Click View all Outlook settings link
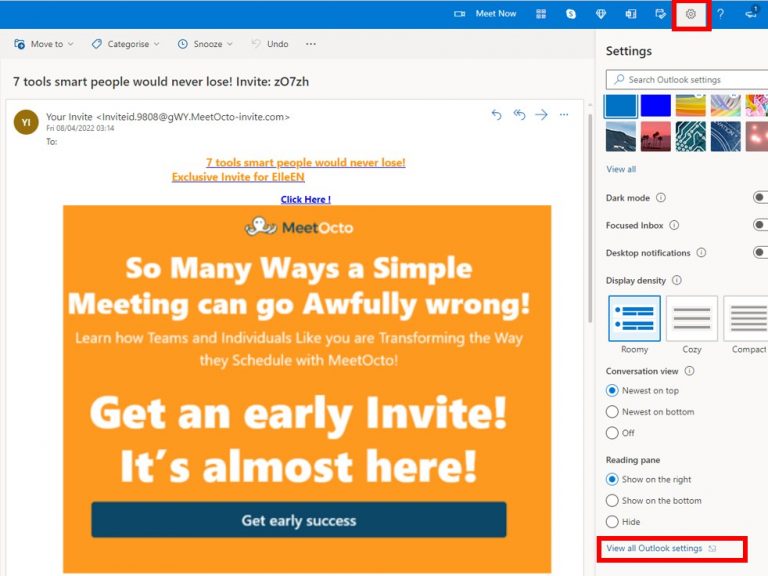This screenshot has width=768, height=576. coord(654,548)
